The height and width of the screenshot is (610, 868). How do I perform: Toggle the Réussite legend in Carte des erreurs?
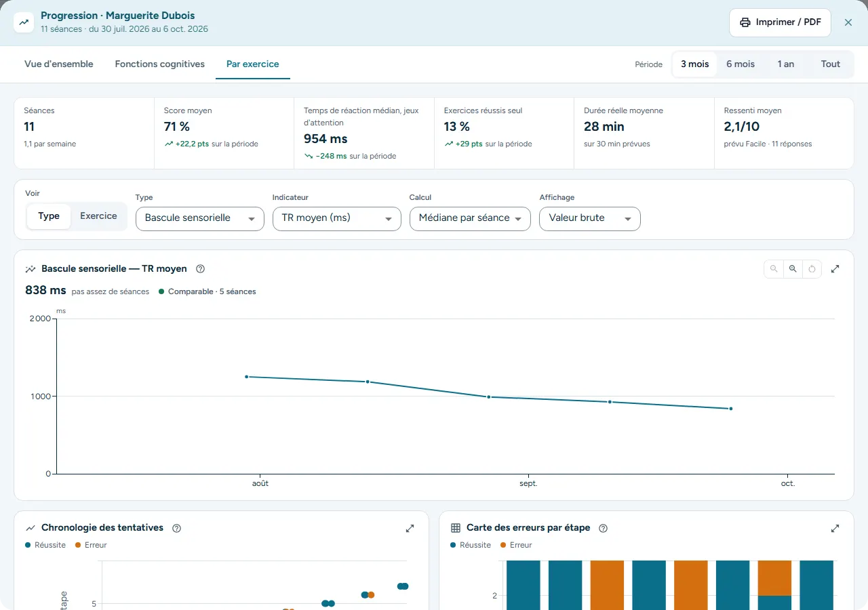click(471, 545)
